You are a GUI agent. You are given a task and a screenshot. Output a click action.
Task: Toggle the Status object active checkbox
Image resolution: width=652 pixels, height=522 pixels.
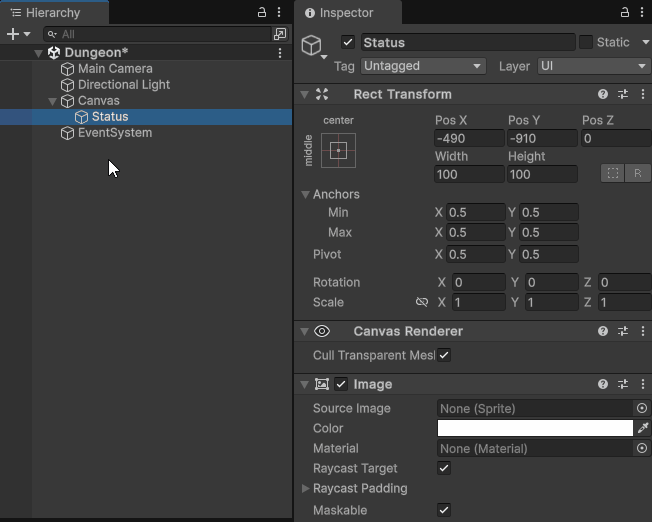(x=348, y=42)
